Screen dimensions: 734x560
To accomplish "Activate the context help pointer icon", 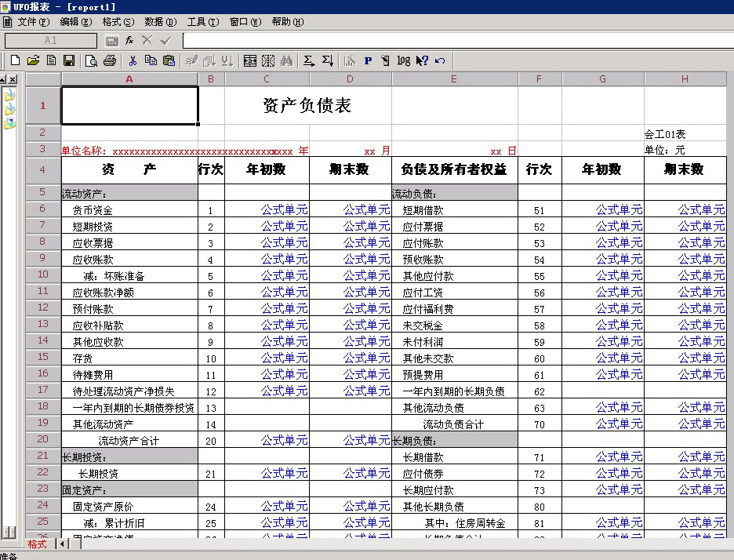I will 422,60.
